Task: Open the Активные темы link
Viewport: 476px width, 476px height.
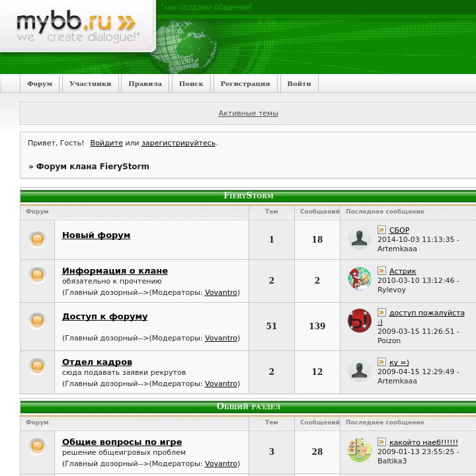Action: coord(249,113)
